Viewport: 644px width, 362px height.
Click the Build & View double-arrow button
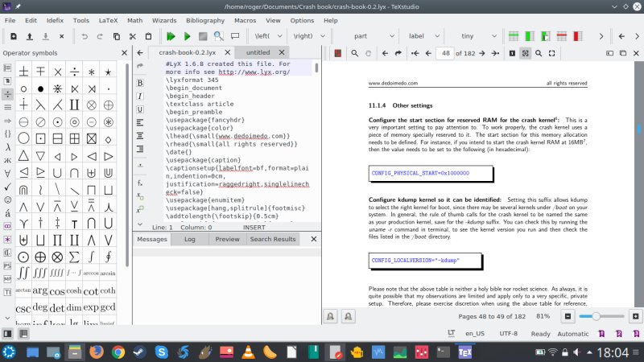coord(171,36)
